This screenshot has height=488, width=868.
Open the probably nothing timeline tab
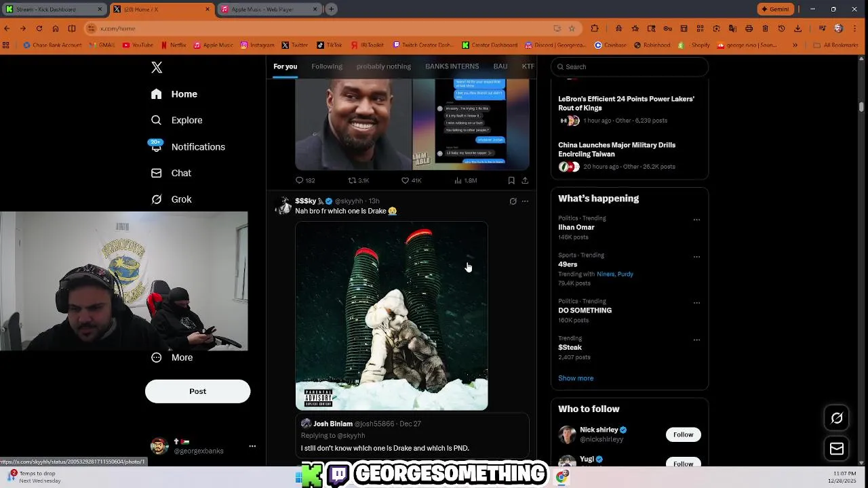(384, 66)
